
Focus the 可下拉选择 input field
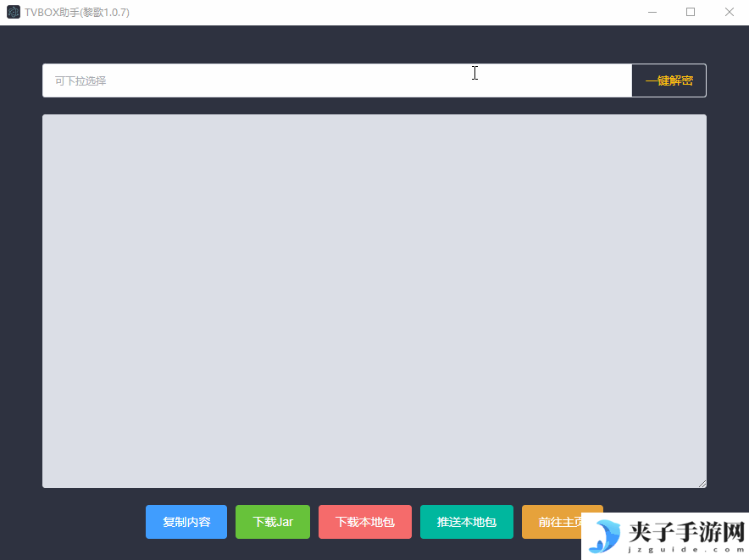[x=337, y=80]
